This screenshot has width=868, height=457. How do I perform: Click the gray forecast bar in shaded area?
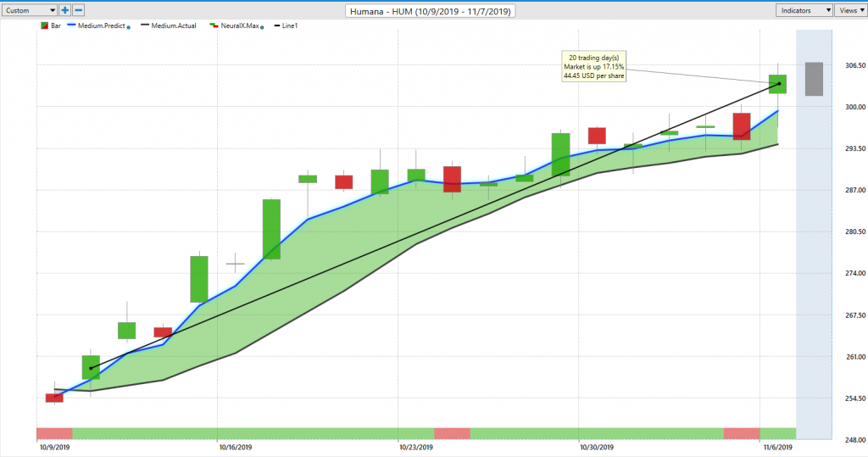click(x=814, y=79)
